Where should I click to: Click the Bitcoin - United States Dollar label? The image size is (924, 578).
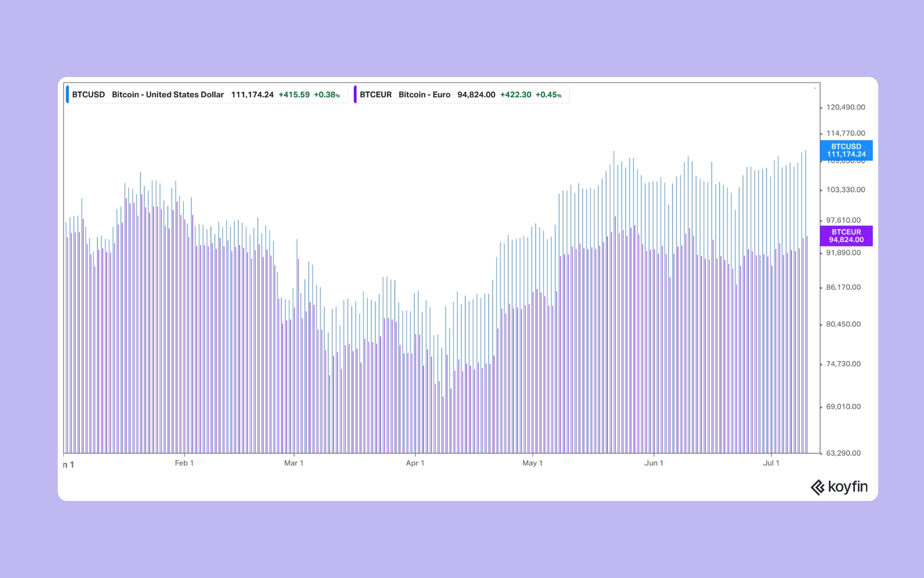[x=167, y=94]
